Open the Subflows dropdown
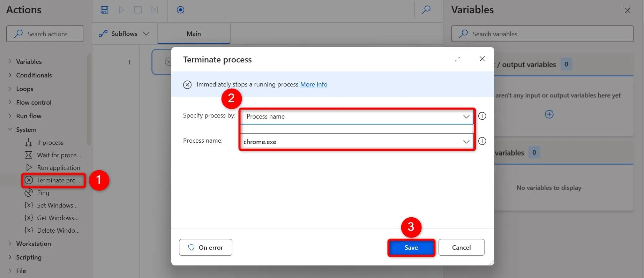This screenshot has width=644, height=278. coord(124,34)
